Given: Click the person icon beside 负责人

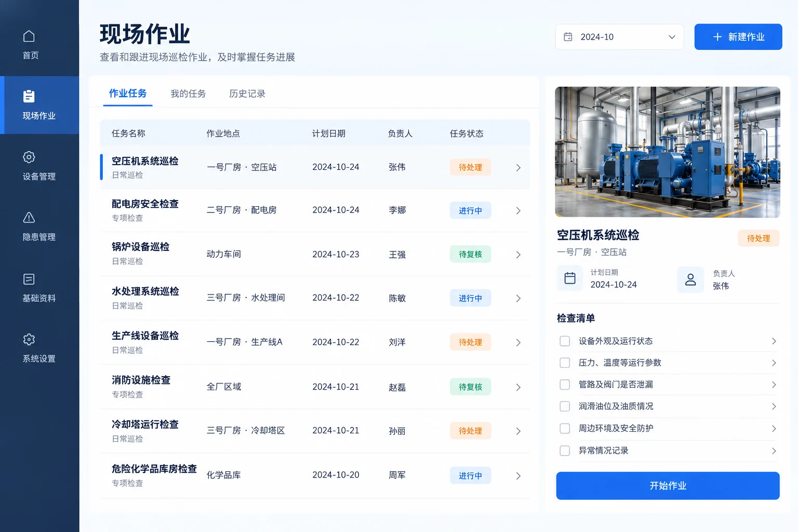Looking at the screenshot, I should click(x=690, y=280).
